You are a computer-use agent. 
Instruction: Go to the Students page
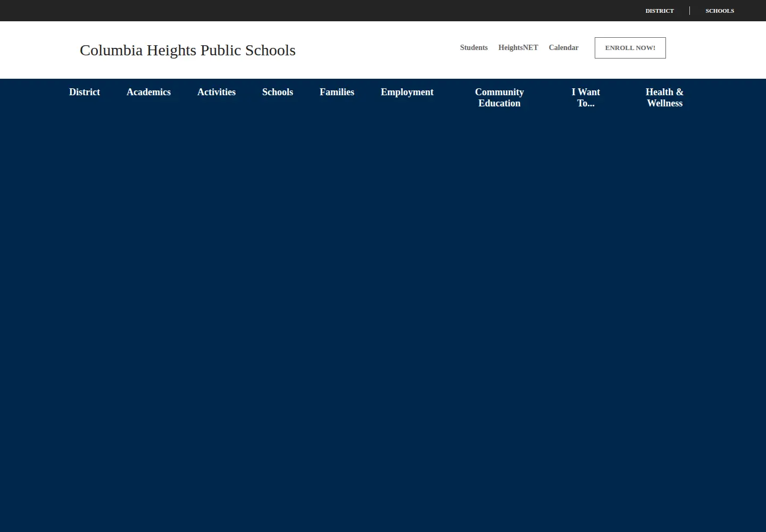pyautogui.click(x=474, y=47)
